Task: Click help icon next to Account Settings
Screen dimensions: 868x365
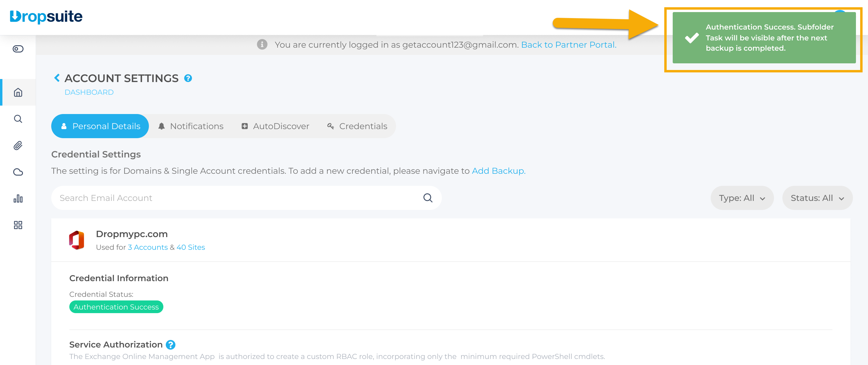Action: [188, 78]
